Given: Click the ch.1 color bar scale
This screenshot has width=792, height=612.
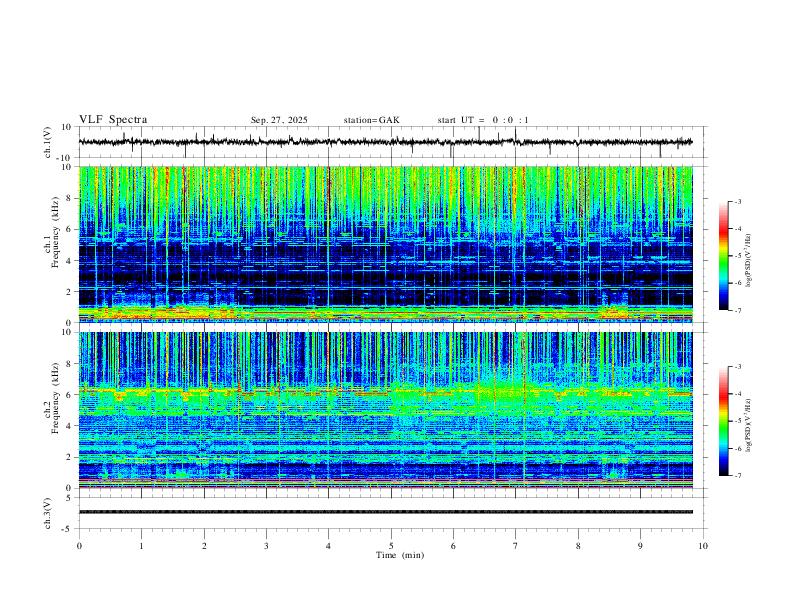Looking at the screenshot, I should (723, 256).
